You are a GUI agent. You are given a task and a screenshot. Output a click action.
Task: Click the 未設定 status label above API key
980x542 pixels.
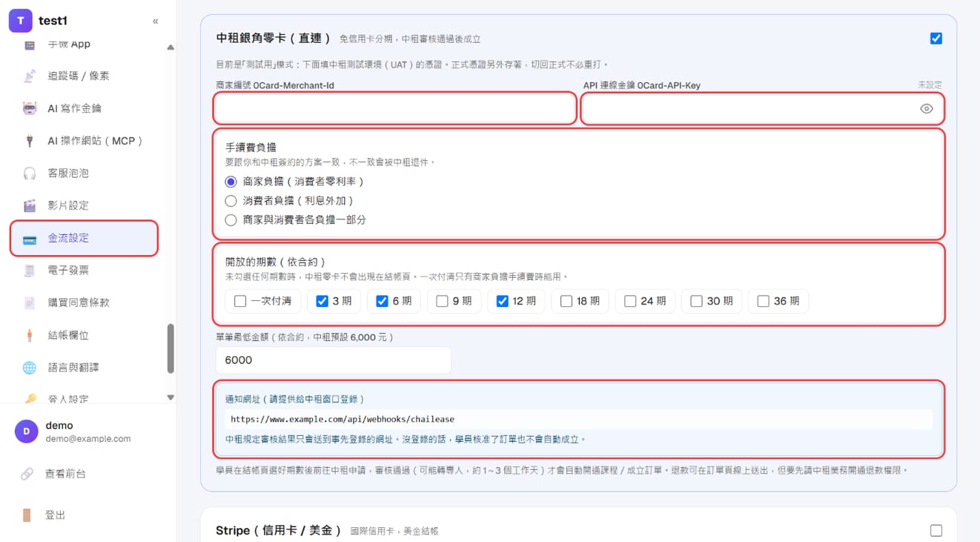coord(930,85)
